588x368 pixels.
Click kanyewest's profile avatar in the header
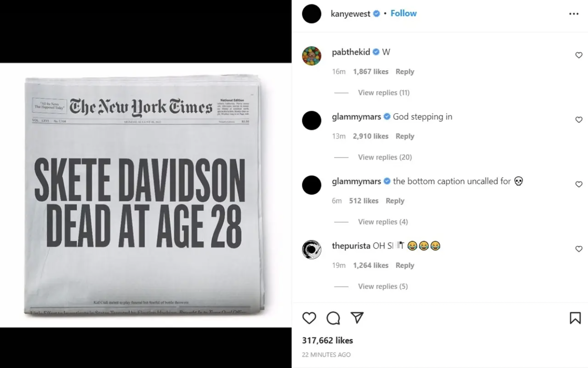(312, 14)
